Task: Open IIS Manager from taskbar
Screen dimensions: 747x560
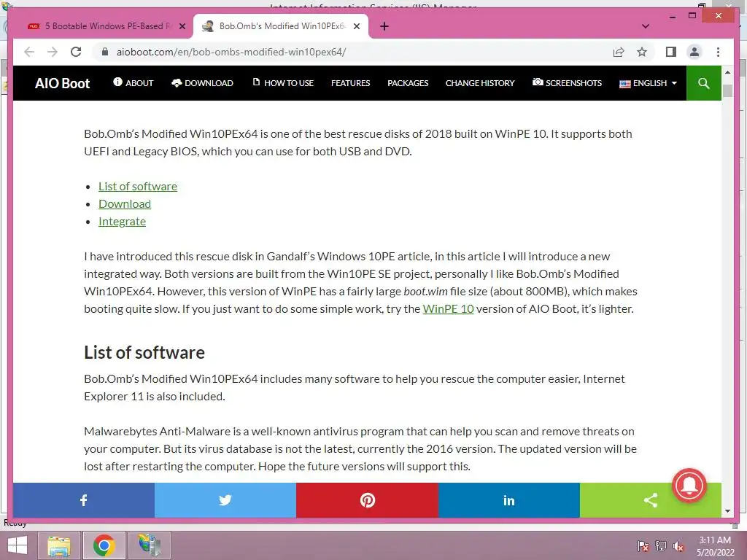Action: [x=150, y=545]
